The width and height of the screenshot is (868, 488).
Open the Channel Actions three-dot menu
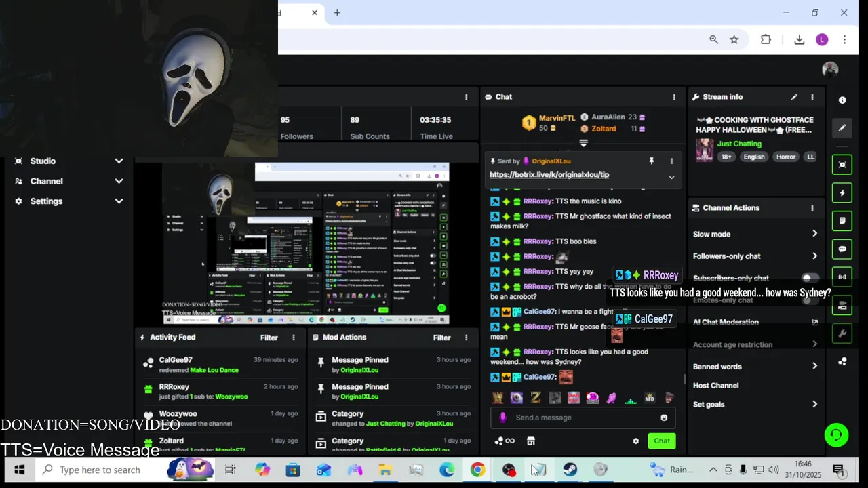tap(812, 208)
